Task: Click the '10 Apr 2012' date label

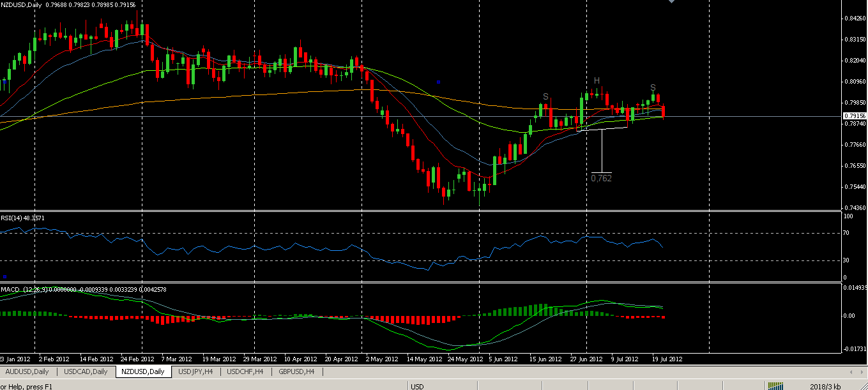Action: pos(301,359)
